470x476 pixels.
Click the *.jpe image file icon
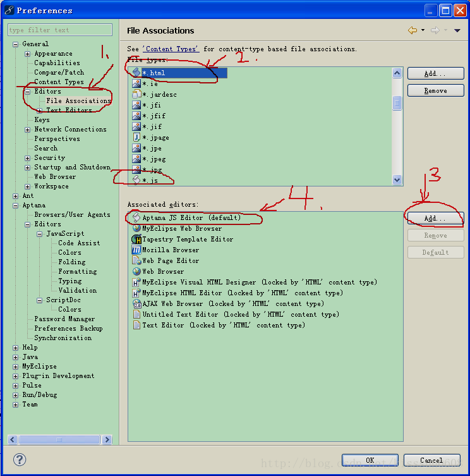tap(136, 148)
